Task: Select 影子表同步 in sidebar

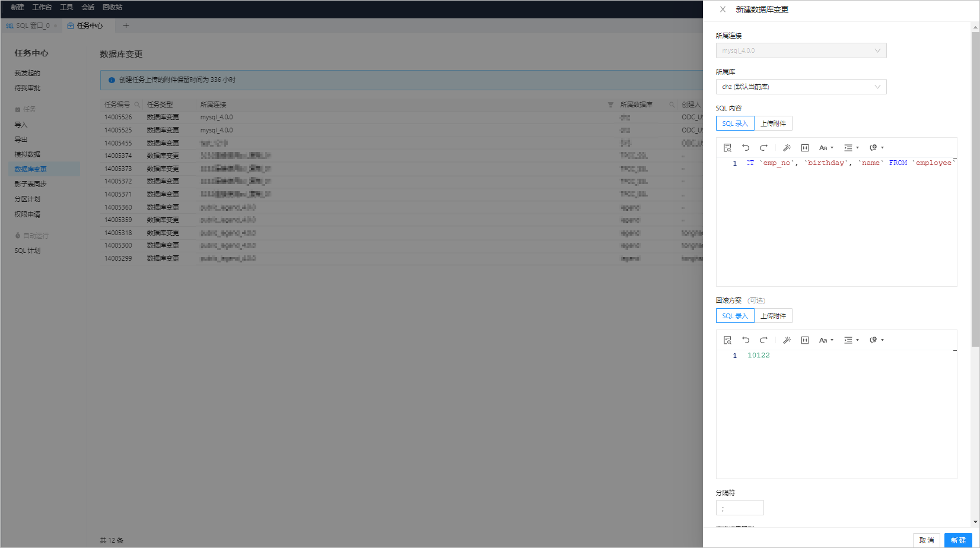Action: 30,184
